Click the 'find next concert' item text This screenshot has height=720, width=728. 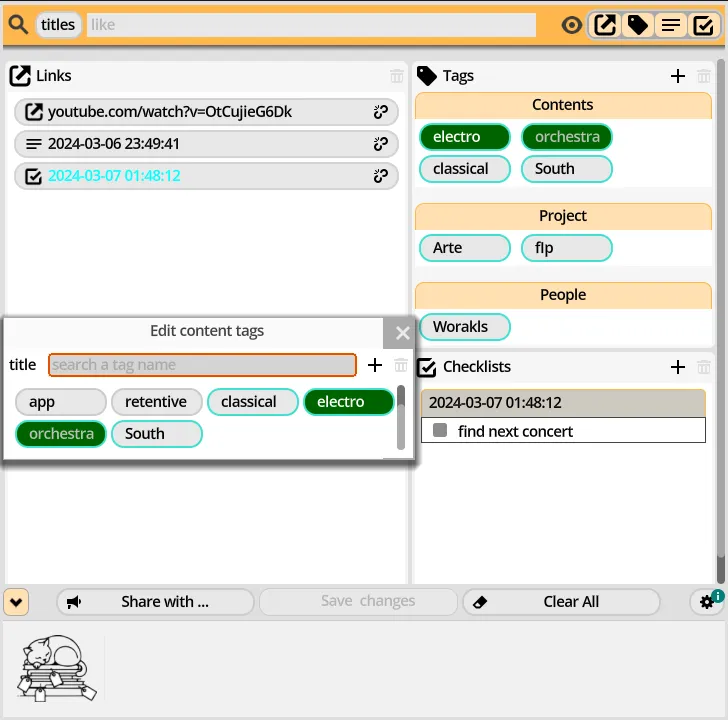pos(515,432)
